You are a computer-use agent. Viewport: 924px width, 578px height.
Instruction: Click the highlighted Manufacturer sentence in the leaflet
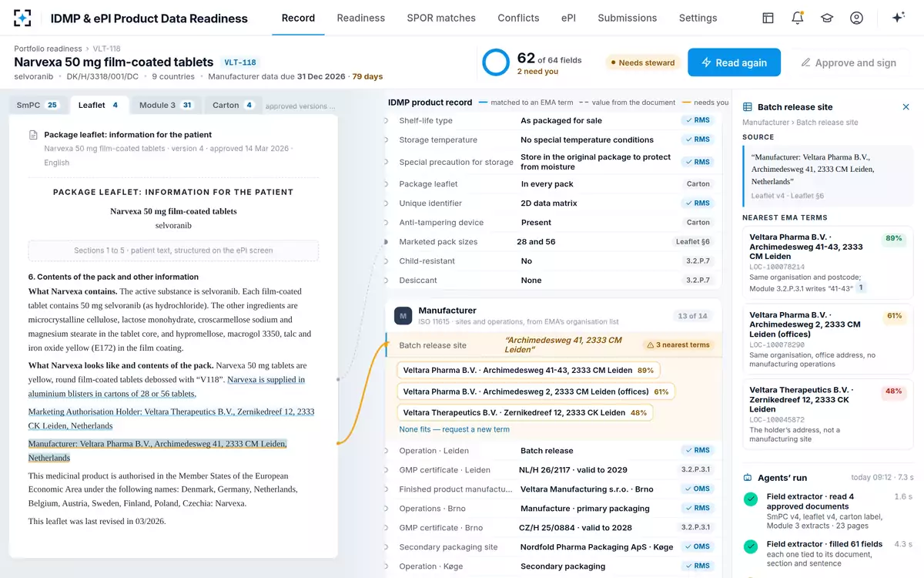coord(157,451)
